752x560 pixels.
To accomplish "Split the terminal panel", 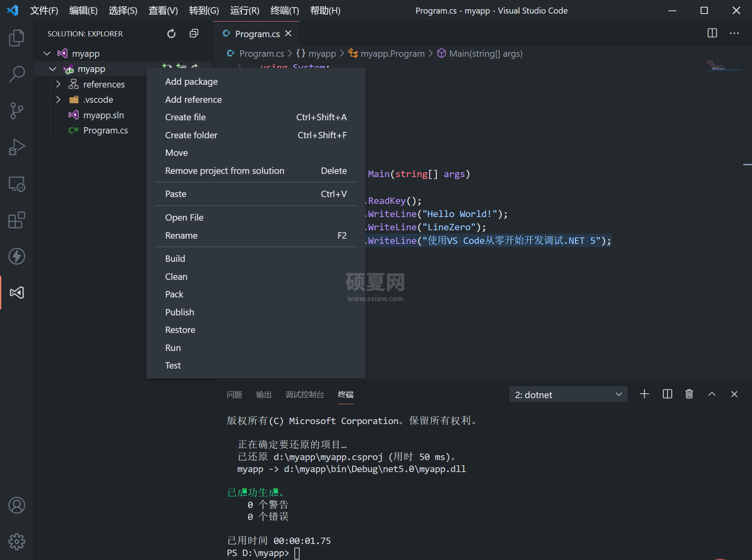I will 667,394.
